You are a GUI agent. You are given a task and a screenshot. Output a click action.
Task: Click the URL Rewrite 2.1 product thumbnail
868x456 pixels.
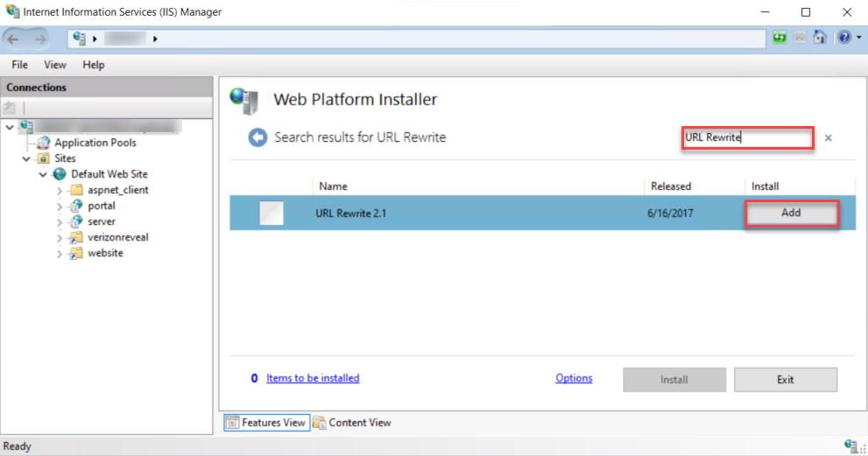pos(272,213)
